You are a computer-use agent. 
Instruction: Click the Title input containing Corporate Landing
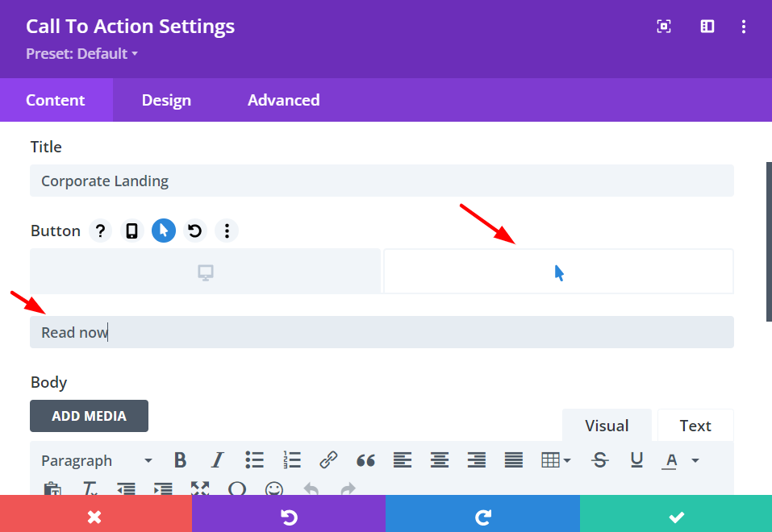pyautogui.click(x=382, y=181)
